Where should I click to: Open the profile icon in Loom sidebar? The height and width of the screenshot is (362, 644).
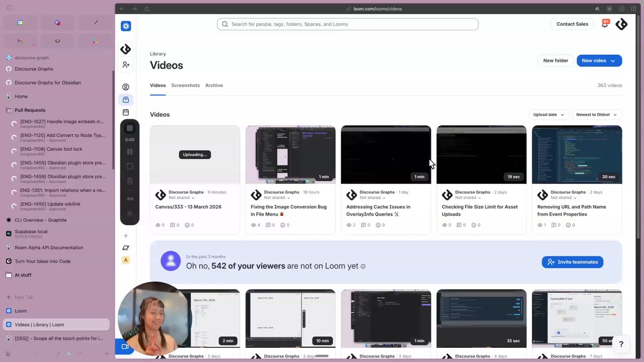coord(126,87)
